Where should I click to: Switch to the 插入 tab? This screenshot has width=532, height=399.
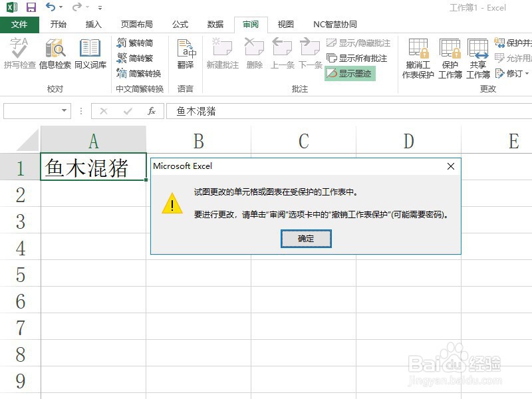[93, 25]
